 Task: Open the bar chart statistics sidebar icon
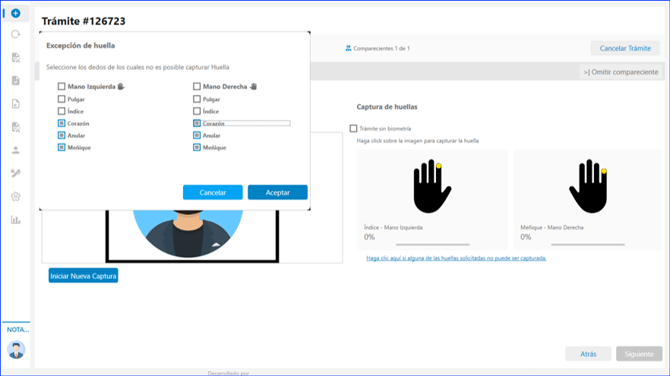pyautogui.click(x=16, y=220)
